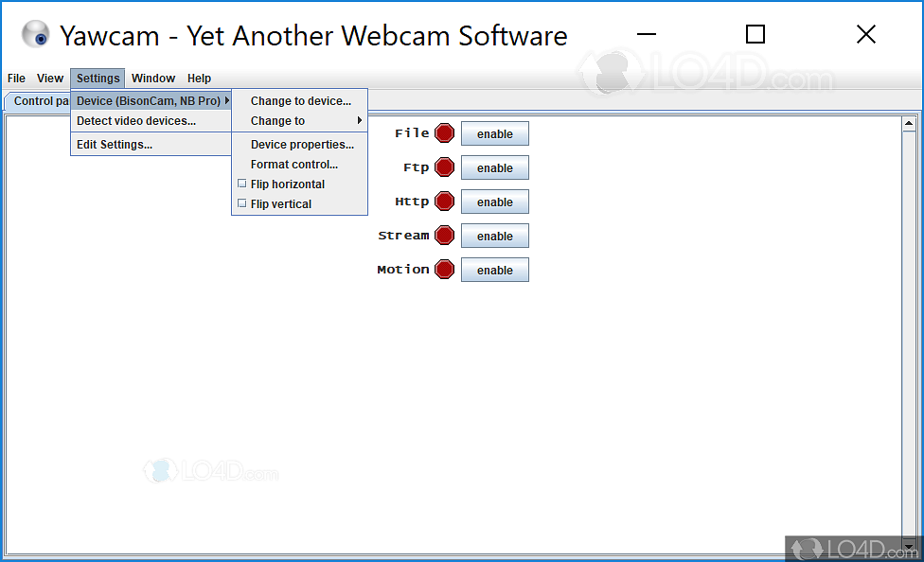Enable the Ftp output
The image size is (924, 562).
click(495, 167)
